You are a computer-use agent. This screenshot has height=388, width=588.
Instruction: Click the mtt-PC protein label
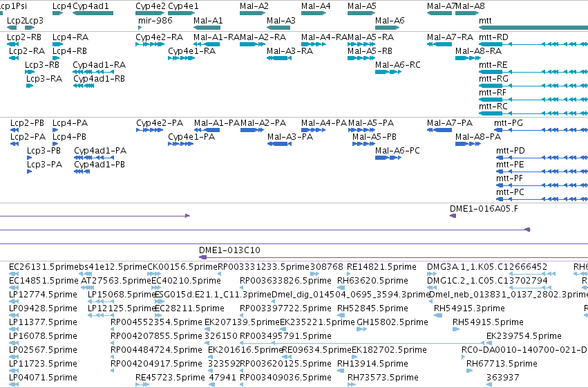click(x=510, y=192)
